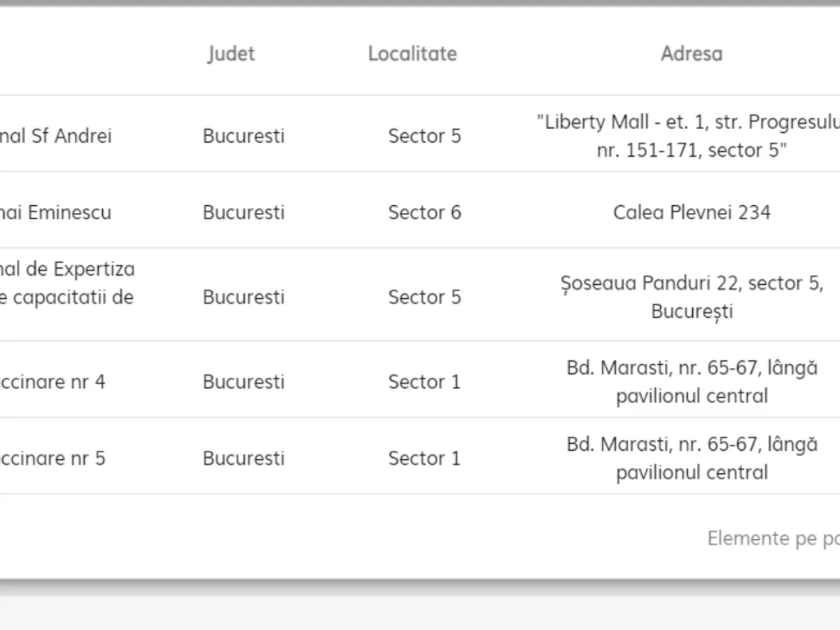Select the vaccinare nr 5 name cell
Viewport: 840px width, 630px height.
(53, 458)
